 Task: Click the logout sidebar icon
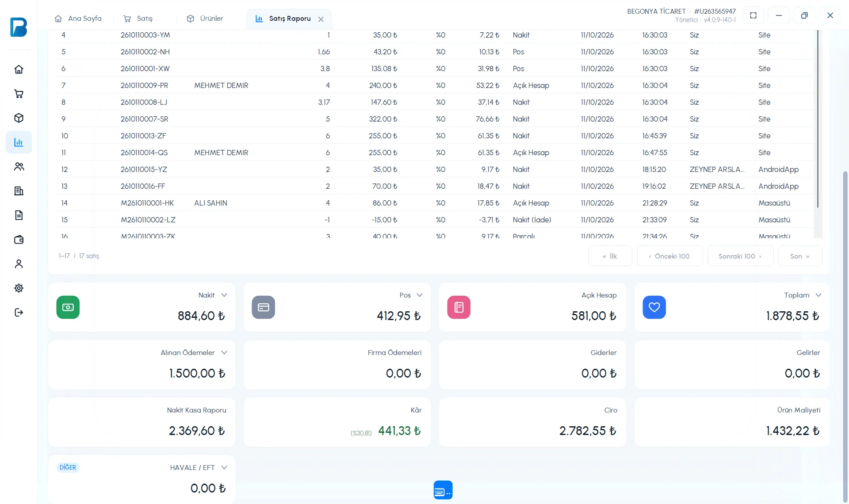pyautogui.click(x=19, y=313)
